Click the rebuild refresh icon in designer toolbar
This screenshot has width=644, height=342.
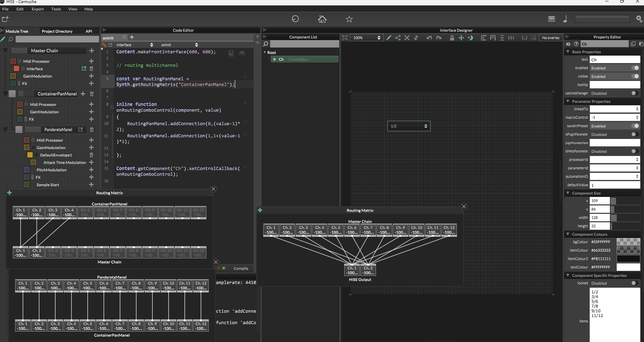[416, 38]
